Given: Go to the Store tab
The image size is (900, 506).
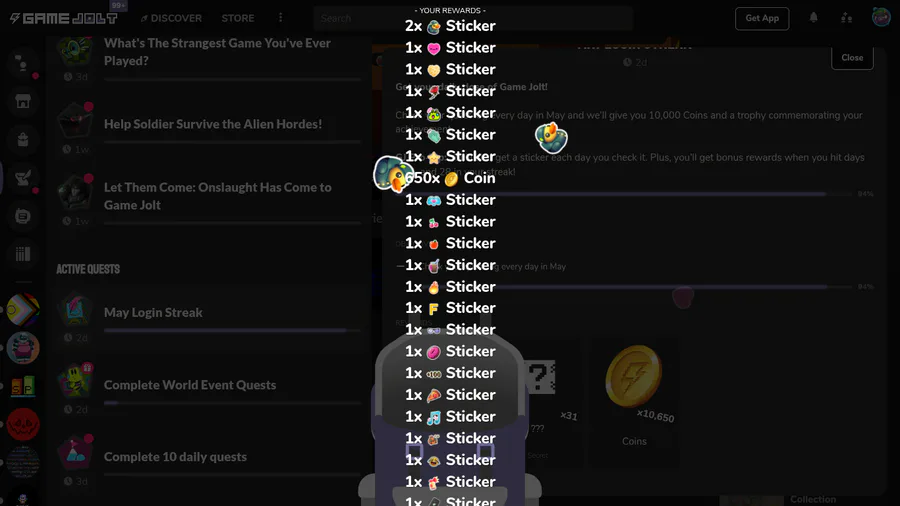Looking at the screenshot, I should (238, 18).
